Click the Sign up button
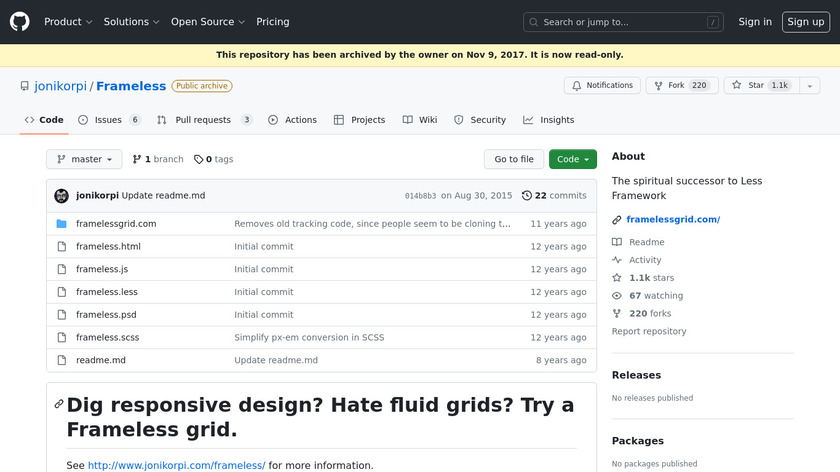The width and height of the screenshot is (840, 472). (805, 22)
